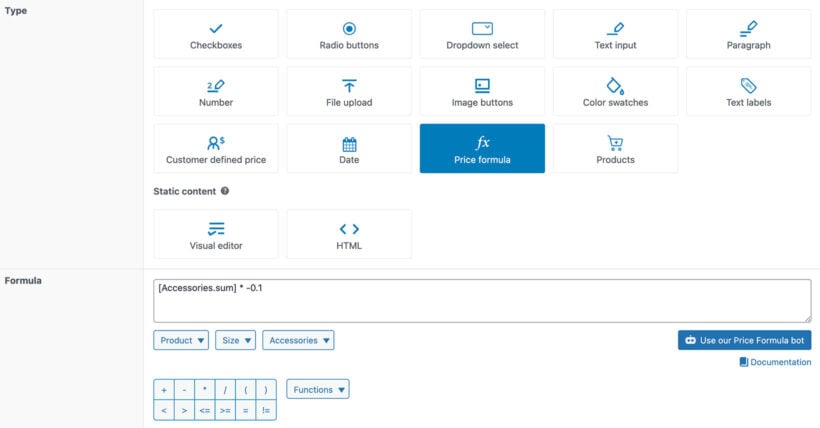Click into the Formula text area
The height and width of the screenshot is (428, 820).
[482, 301]
